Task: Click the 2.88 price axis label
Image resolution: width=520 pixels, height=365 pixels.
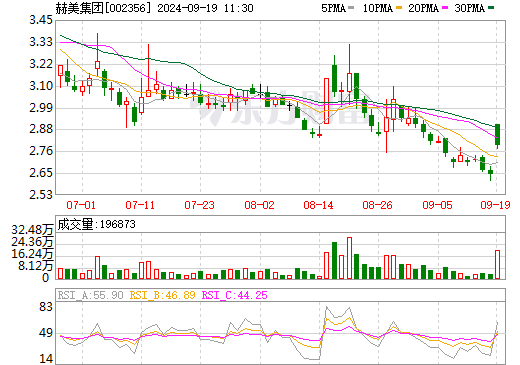Action: (41, 129)
